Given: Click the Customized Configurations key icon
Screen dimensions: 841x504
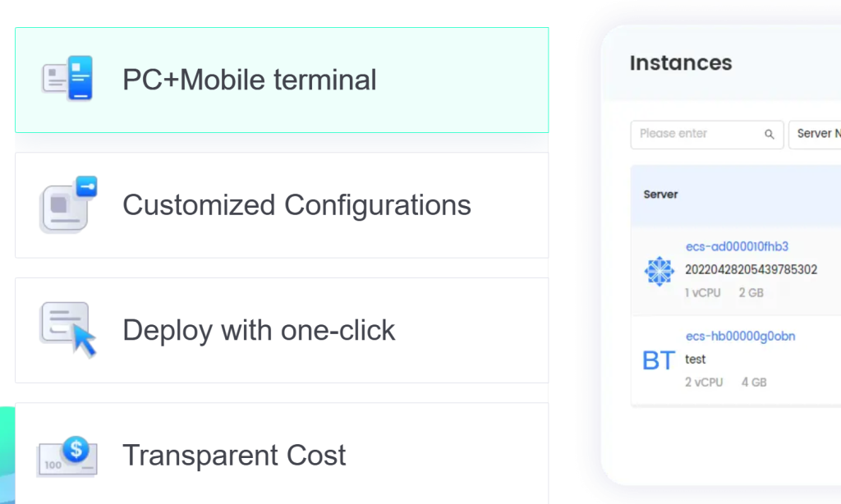Looking at the screenshot, I should click(68, 204).
